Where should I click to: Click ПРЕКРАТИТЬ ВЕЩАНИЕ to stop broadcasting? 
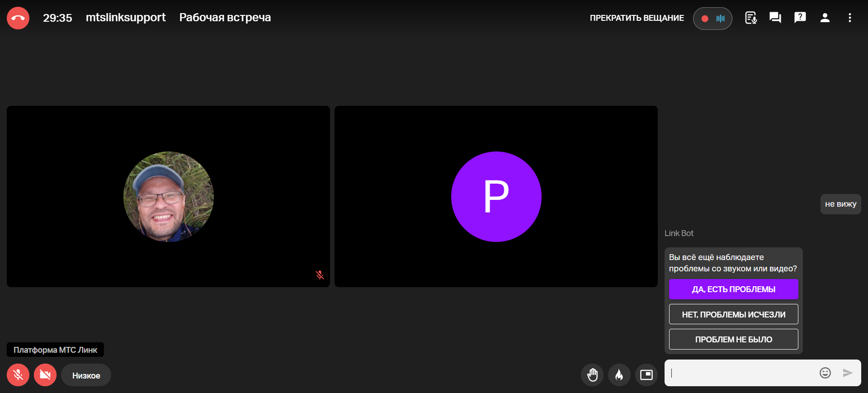(637, 18)
